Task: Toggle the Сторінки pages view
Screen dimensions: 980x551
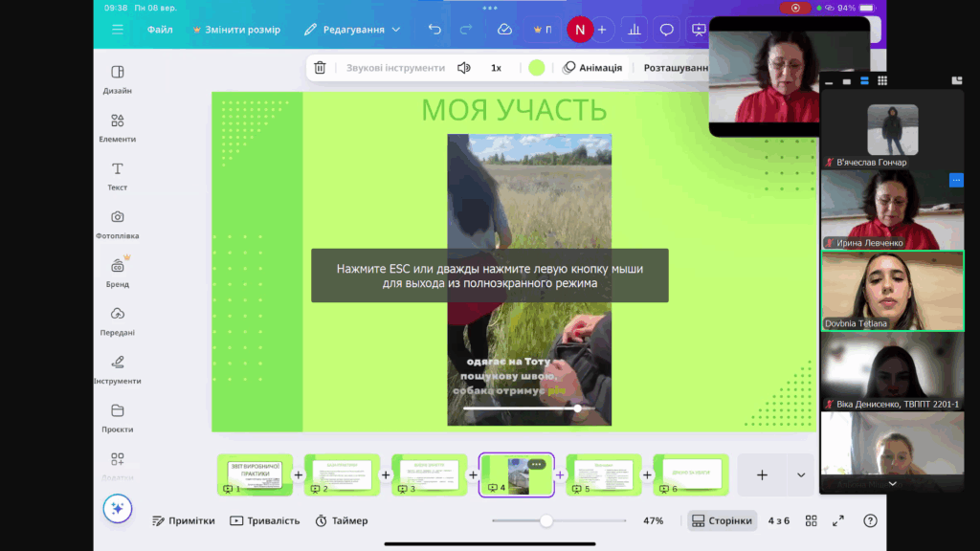Action: click(722, 520)
